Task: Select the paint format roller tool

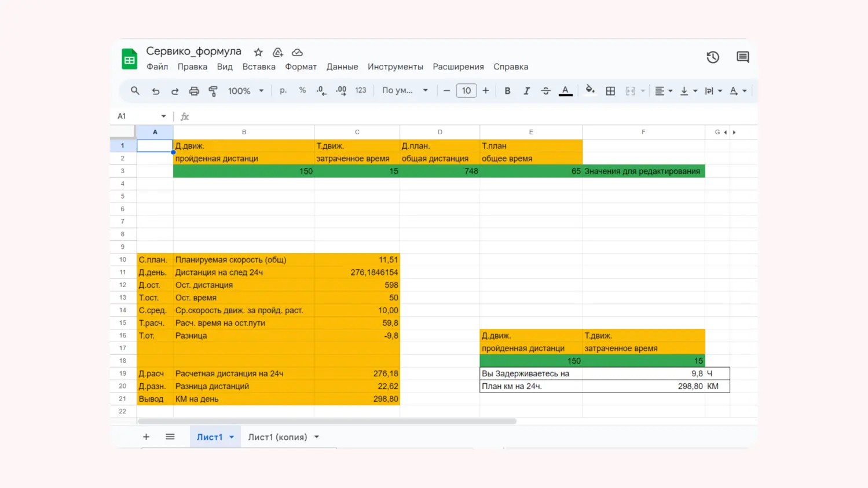Action: (213, 91)
